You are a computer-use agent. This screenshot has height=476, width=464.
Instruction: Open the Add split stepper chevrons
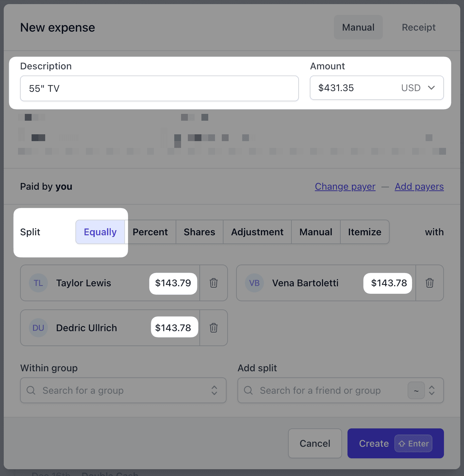tap(432, 391)
